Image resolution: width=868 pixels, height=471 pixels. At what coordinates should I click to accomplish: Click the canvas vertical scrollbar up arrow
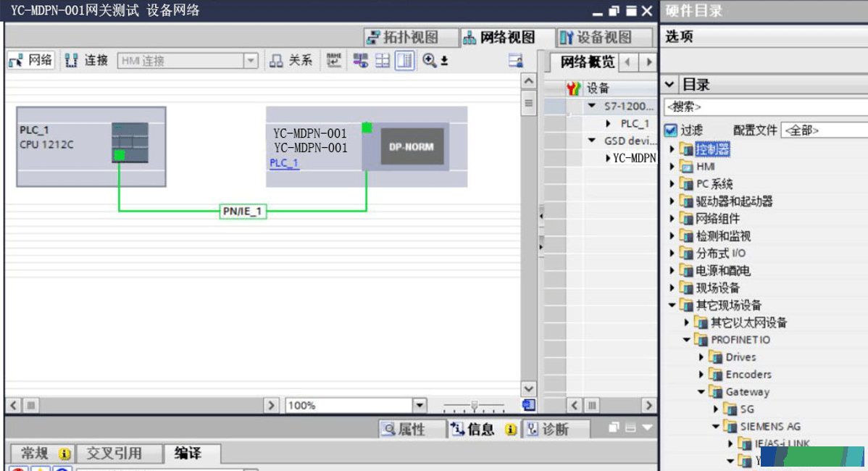coord(529,81)
